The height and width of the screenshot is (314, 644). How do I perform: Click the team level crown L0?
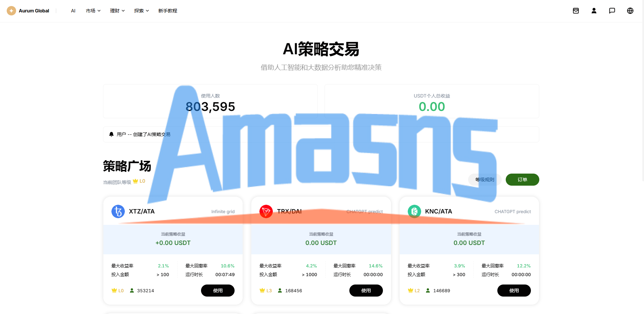point(136,181)
